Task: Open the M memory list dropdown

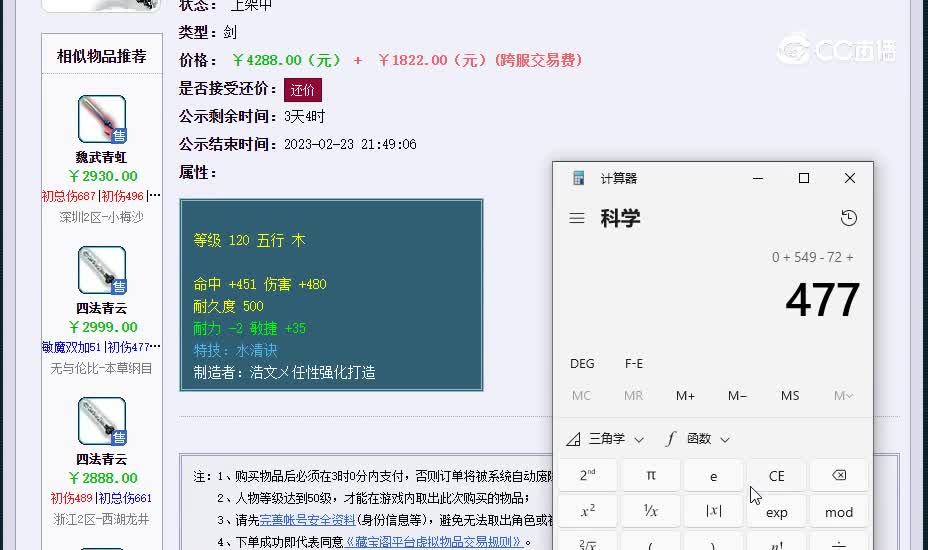Action: pyautogui.click(x=843, y=395)
